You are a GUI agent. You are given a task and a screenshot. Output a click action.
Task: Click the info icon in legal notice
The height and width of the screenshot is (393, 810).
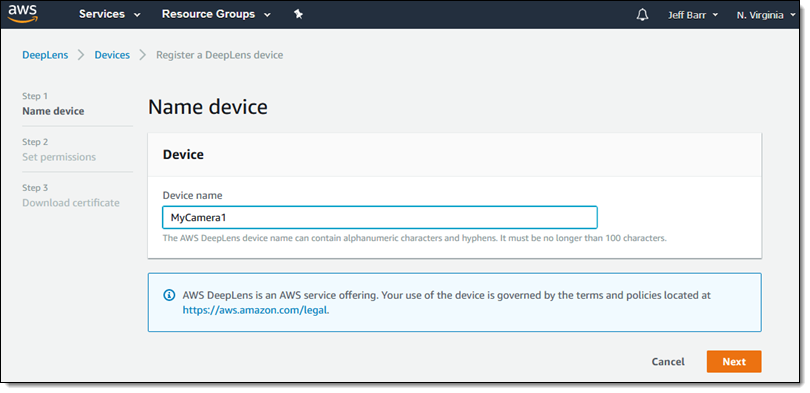[x=169, y=295]
